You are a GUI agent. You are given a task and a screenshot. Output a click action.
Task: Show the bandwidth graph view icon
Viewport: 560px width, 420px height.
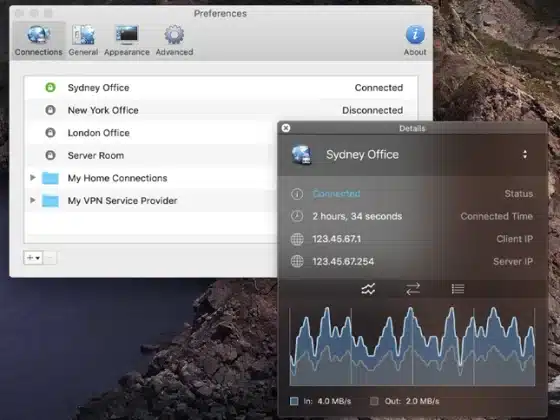coord(368,289)
